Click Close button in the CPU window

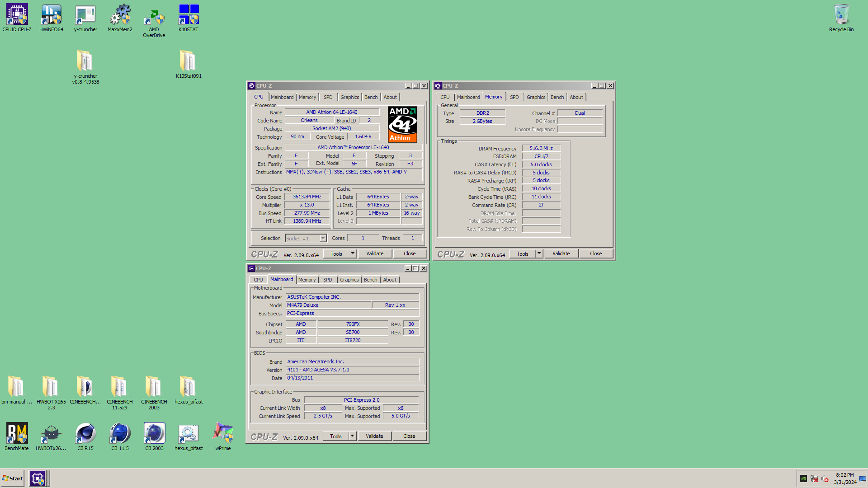pyautogui.click(x=410, y=253)
